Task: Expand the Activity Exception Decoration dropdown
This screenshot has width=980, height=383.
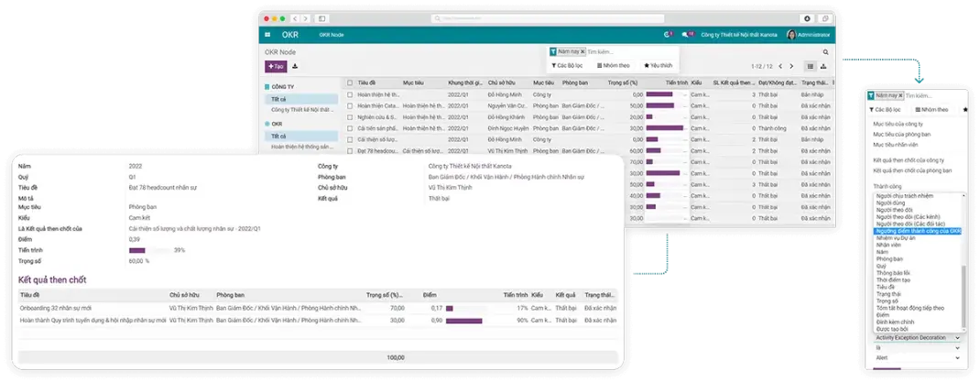Action: tap(917, 337)
